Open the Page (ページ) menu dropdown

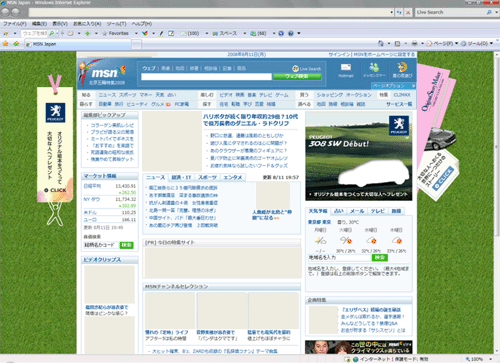[442, 43]
